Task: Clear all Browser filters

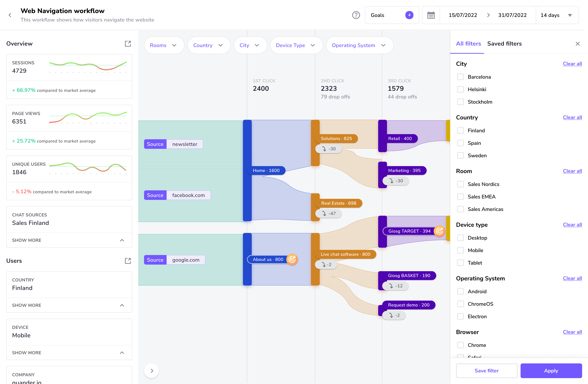Action: point(572,332)
